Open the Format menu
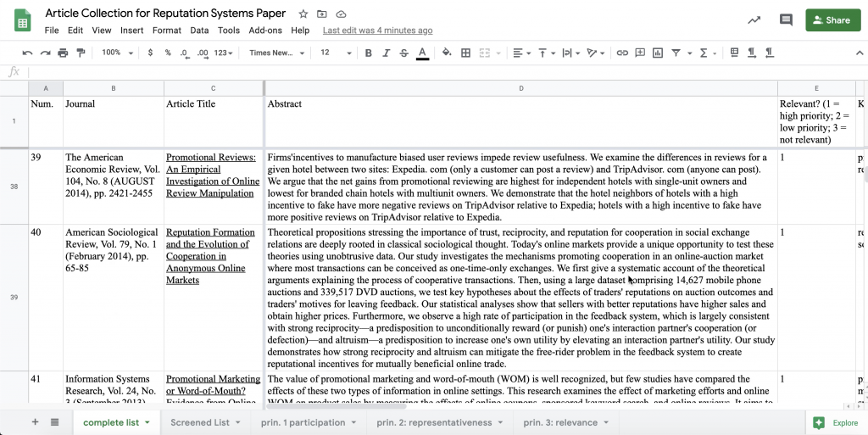The height and width of the screenshot is (435, 868). [167, 31]
